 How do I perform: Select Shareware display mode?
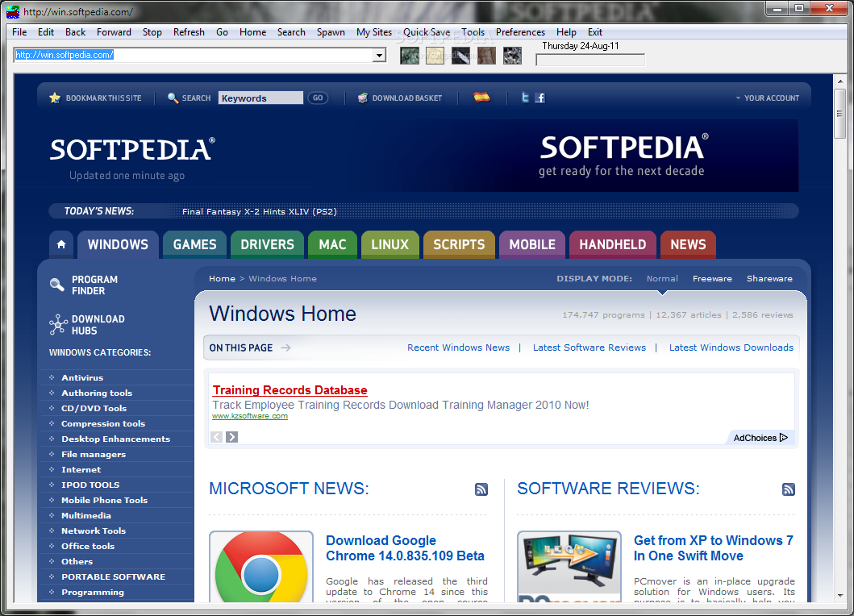coord(769,278)
